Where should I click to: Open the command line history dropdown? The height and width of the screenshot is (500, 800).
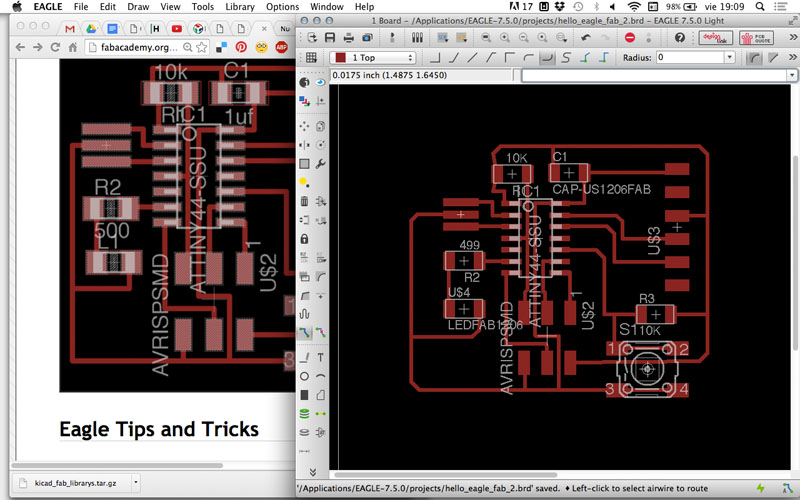791,75
